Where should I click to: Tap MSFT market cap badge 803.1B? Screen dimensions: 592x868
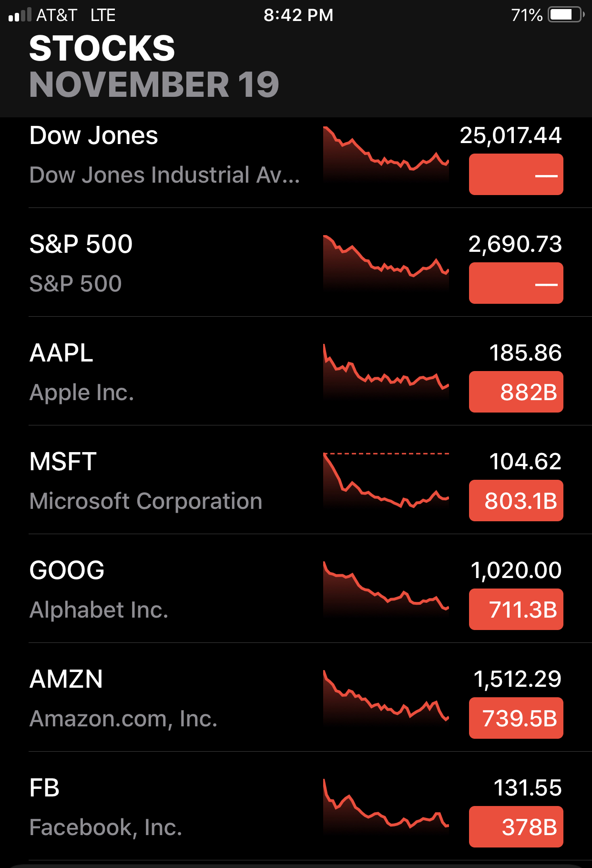516,501
